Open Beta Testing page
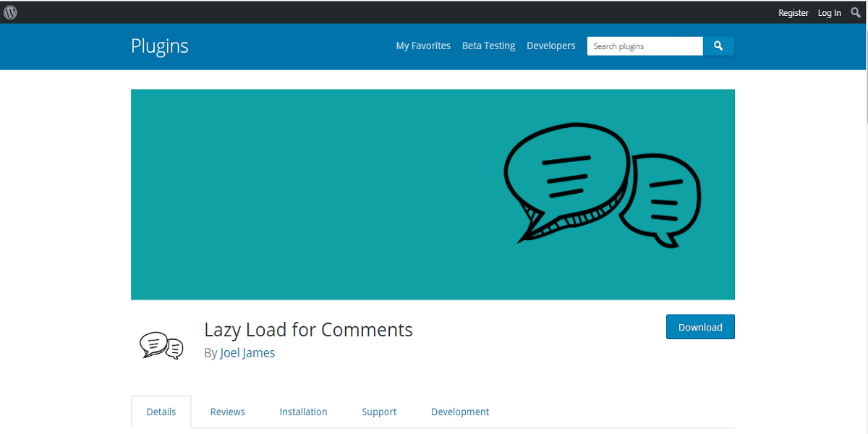This screenshot has width=868, height=434. 489,46
